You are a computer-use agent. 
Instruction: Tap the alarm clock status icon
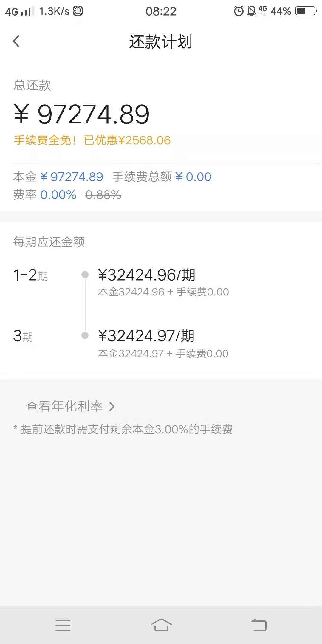click(239, 11)
